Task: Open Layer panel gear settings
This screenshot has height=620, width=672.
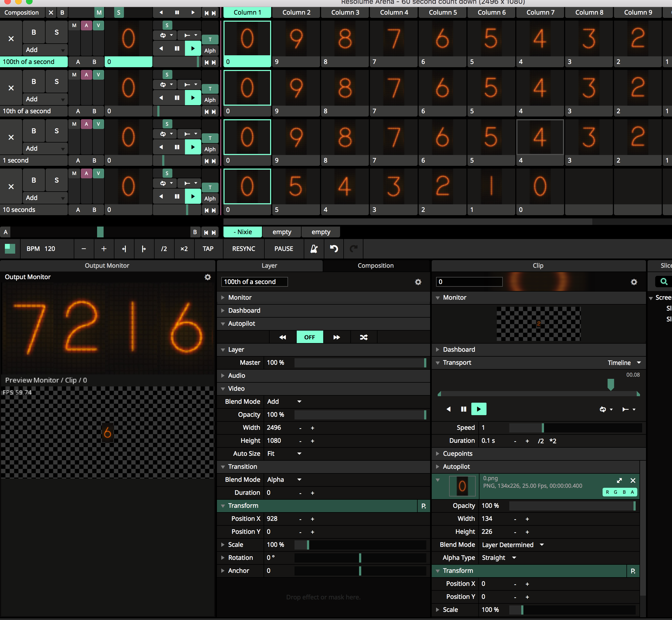Action: coord(418,282)
